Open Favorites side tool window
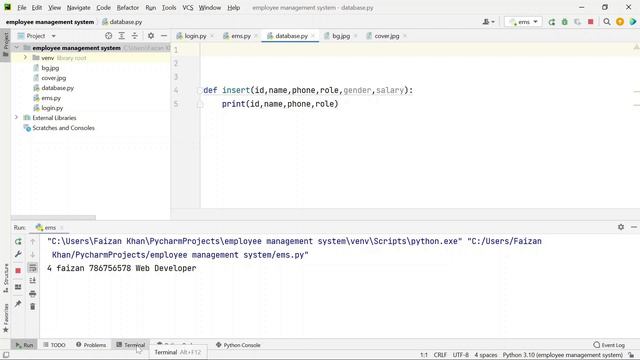Screen dimensions: 640x360 6,318
